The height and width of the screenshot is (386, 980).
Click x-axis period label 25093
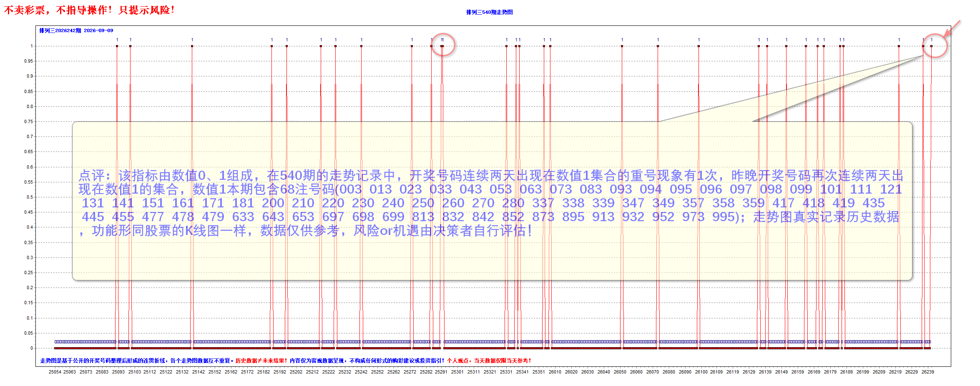[x=118, y=372]
